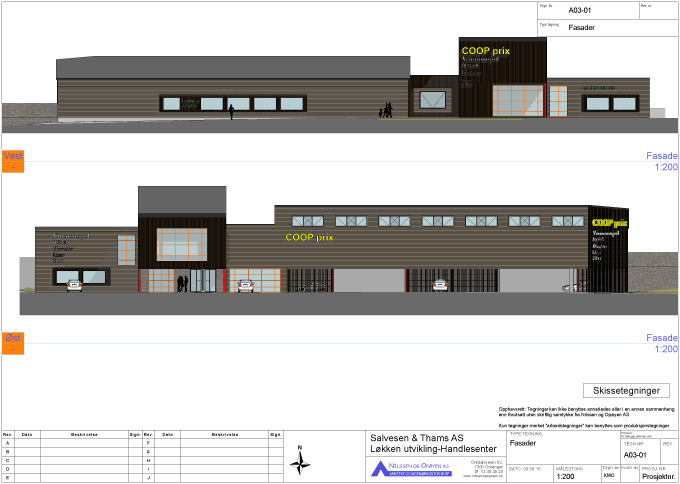Viewport: 680px width, 484px height.
Task: Click 'Fasader' in the top-right title block
Action: 582,27
